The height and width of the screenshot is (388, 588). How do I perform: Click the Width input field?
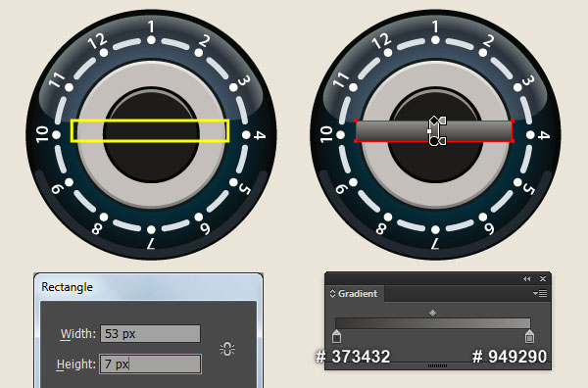pos(150,334)
